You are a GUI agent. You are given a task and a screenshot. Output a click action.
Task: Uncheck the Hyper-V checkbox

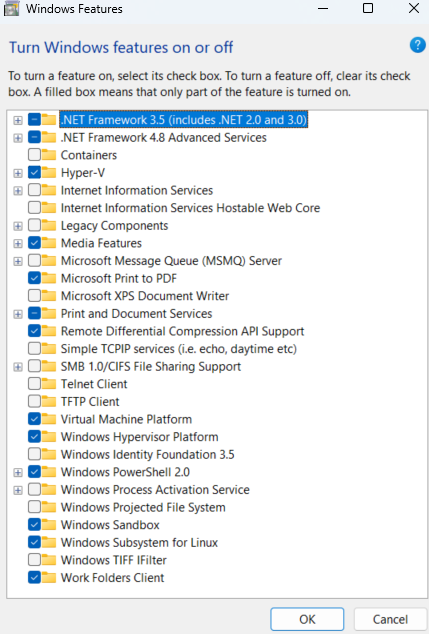click(x=34, y=173)
